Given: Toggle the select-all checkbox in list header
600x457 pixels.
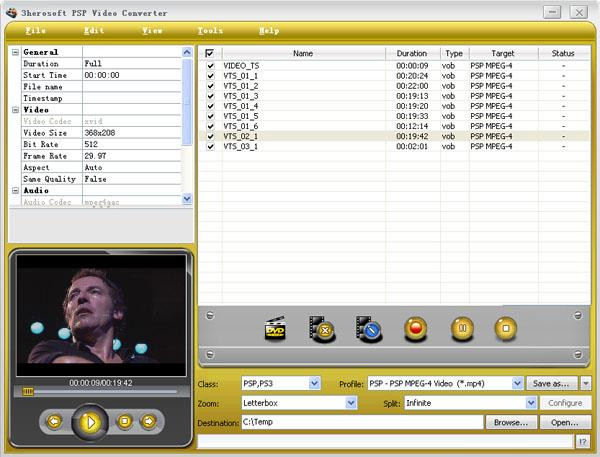Looking at the screenshot, I should click(210, 53).
